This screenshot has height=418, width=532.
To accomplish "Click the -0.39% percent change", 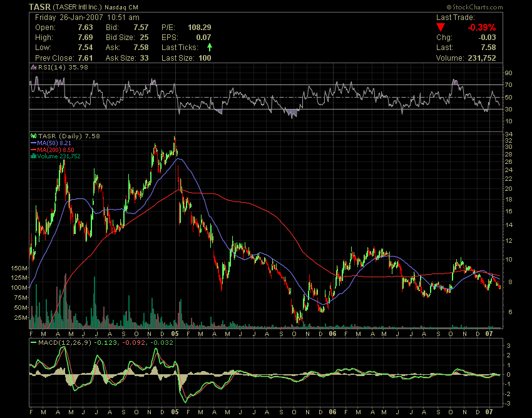I will coord(481,28).
